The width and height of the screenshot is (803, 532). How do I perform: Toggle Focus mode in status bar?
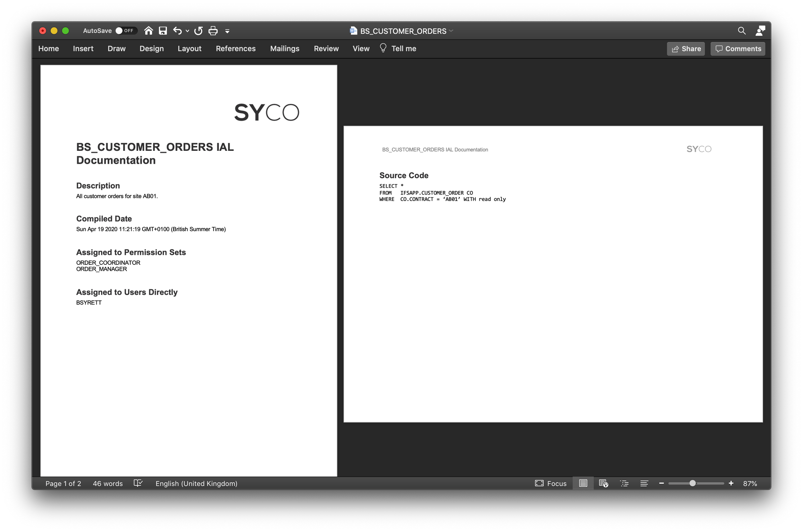click(x=550, y=483)
